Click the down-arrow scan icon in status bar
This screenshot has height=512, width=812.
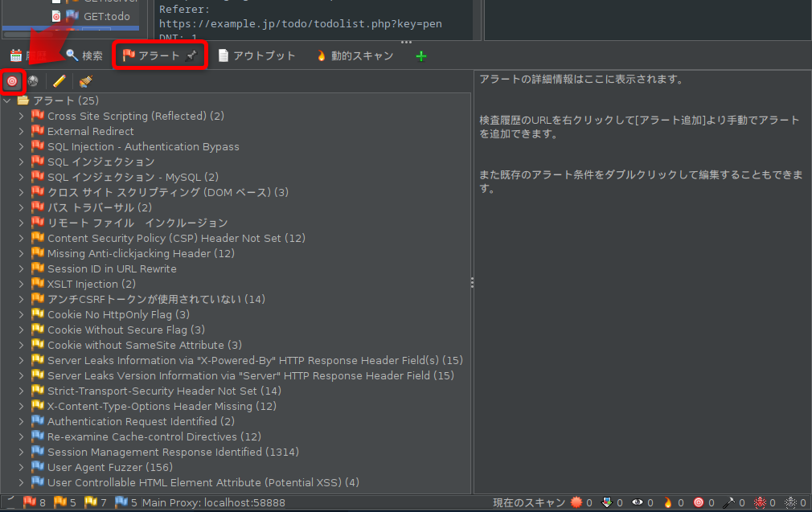tap(606, 502)
